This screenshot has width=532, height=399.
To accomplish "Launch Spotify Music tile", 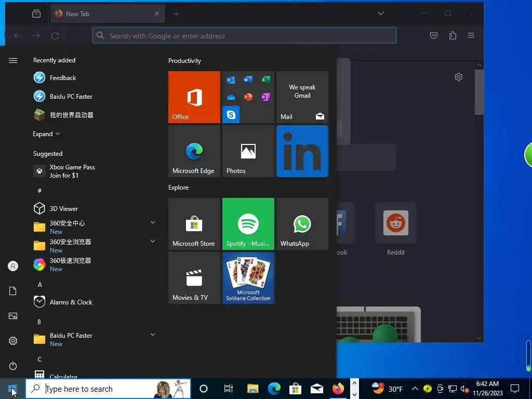I will point(248,224).
